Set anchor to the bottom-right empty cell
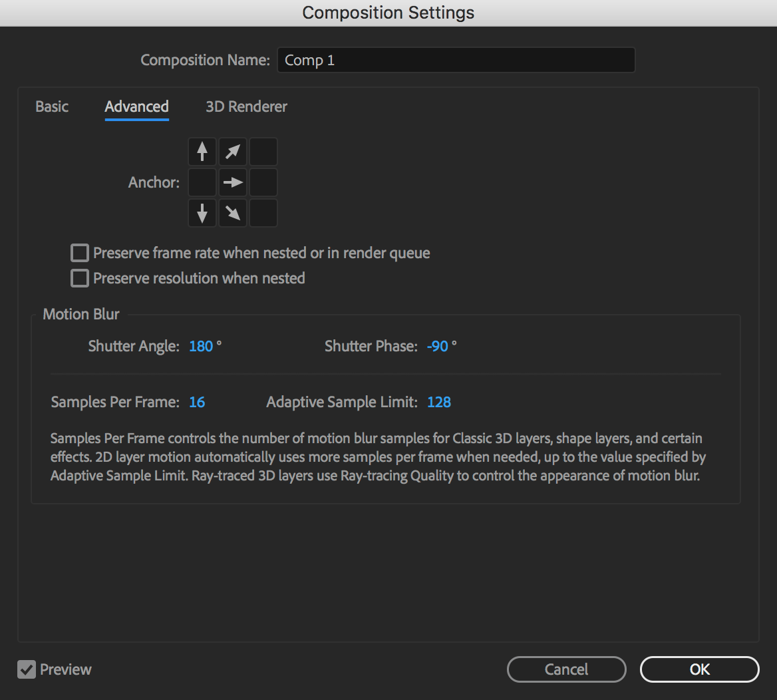The image size is (777, 700). [263, 213]
